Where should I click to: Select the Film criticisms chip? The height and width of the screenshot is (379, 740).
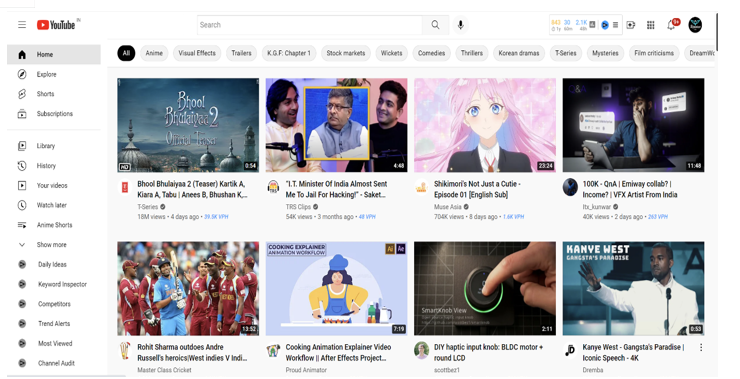pos(654,53)
